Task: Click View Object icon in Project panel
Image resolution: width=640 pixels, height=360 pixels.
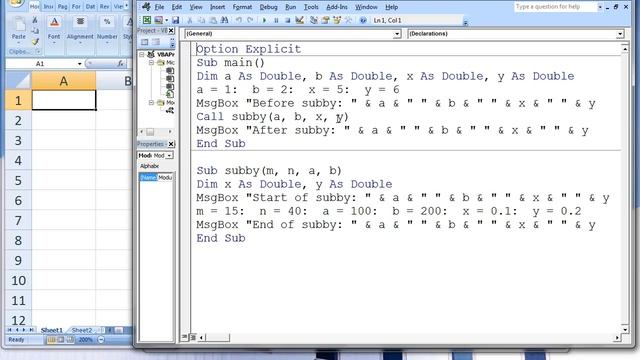Action: (156, 42)
